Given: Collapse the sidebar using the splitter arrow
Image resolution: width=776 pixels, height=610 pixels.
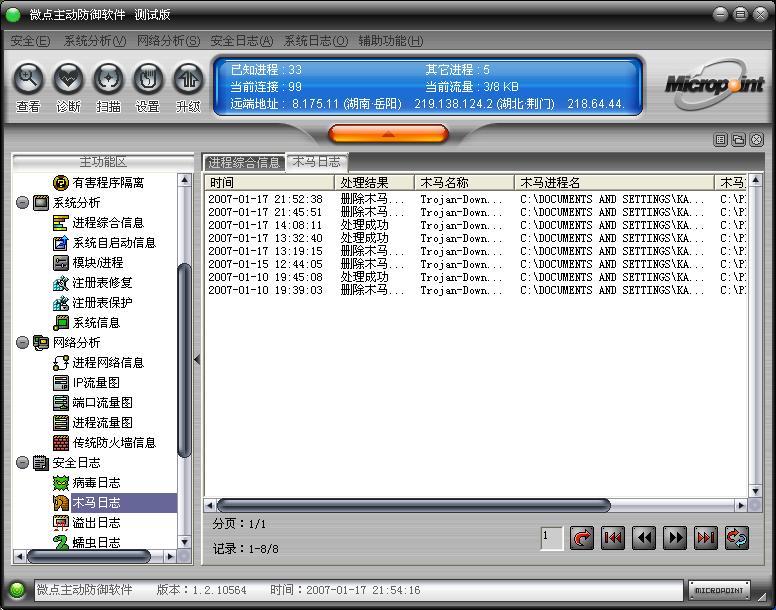Looking at the screenshot, I should pyautogui.click(x=197, y=360).
